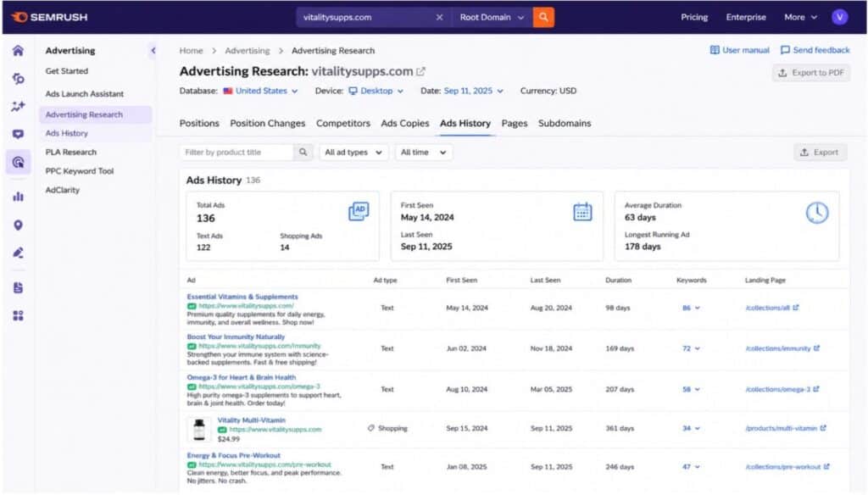The width and height of the screenshot is (868, 495).
Task: Switch to the Positions tab
Action: 199,124
